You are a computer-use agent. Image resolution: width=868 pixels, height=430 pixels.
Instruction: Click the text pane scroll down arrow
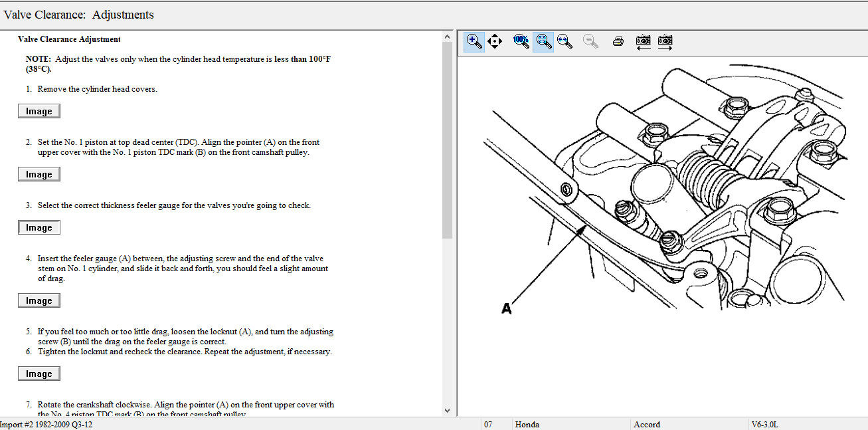447,411
